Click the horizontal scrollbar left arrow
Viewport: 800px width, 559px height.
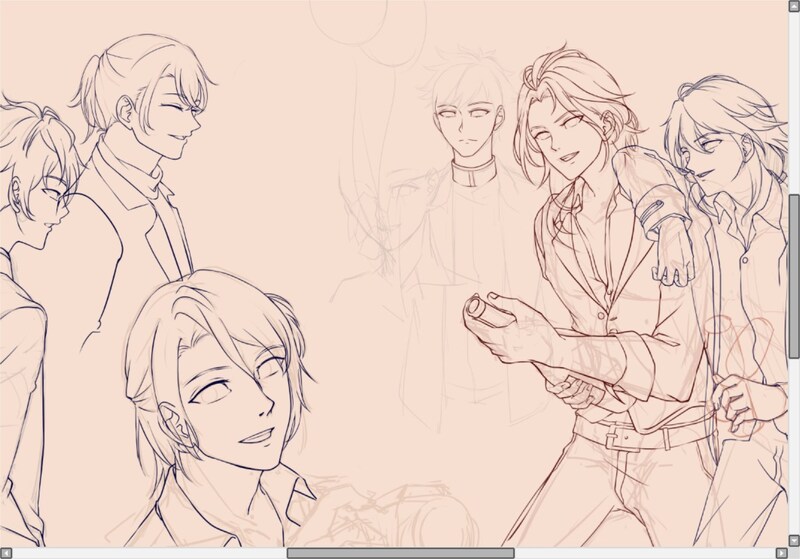point(6,553)
